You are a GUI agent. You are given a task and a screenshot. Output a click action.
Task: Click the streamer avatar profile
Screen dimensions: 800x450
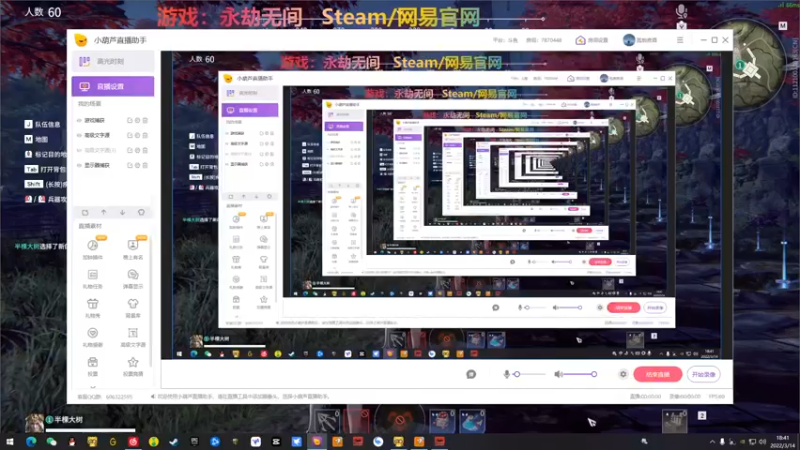[x=629, y=40]
